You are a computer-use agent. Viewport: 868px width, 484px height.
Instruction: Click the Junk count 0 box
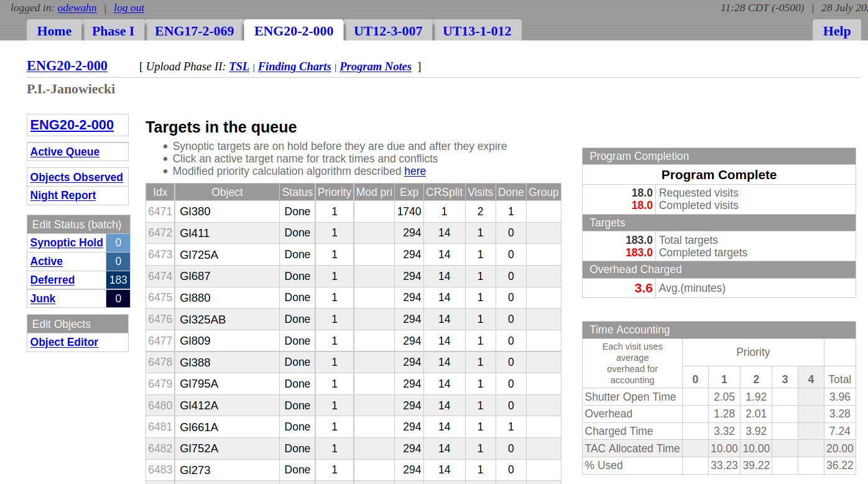[118, 299]
